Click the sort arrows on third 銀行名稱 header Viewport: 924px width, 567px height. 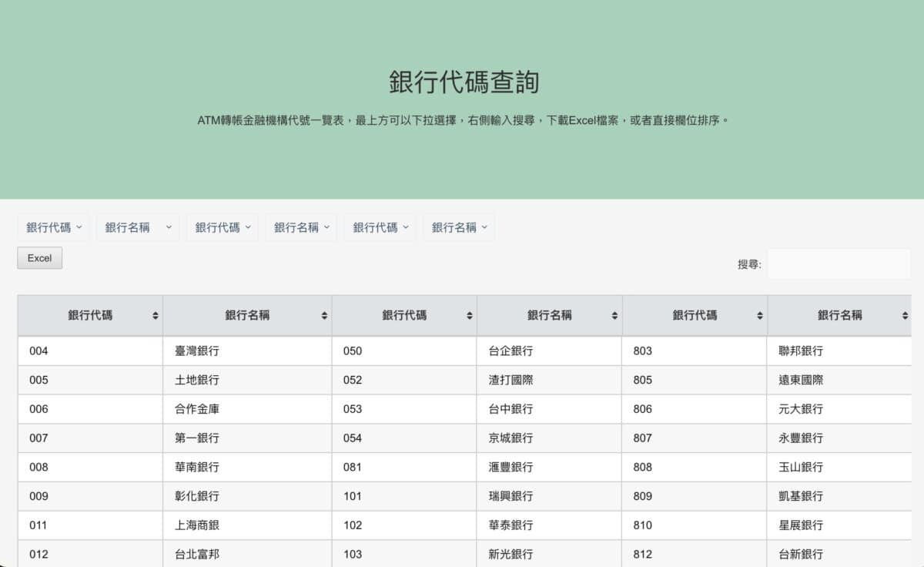pos(906,315)
